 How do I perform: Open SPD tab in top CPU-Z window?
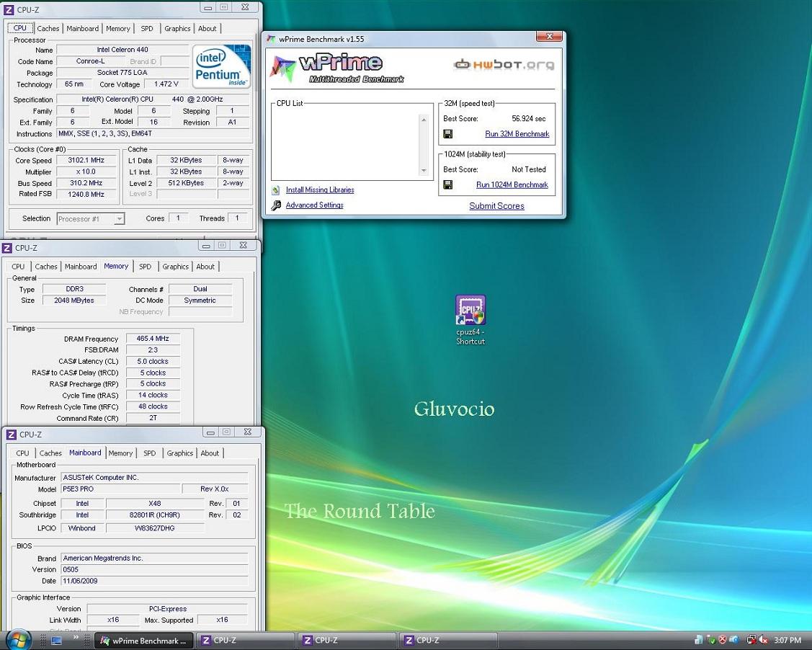pos(147,29)
